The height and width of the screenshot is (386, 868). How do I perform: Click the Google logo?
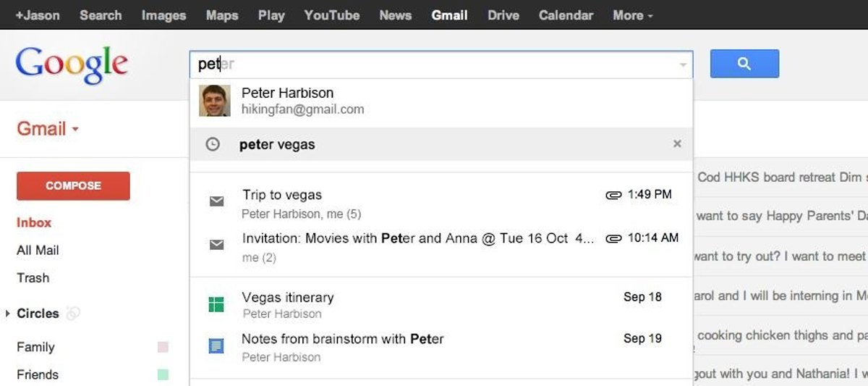coord(72,64)
